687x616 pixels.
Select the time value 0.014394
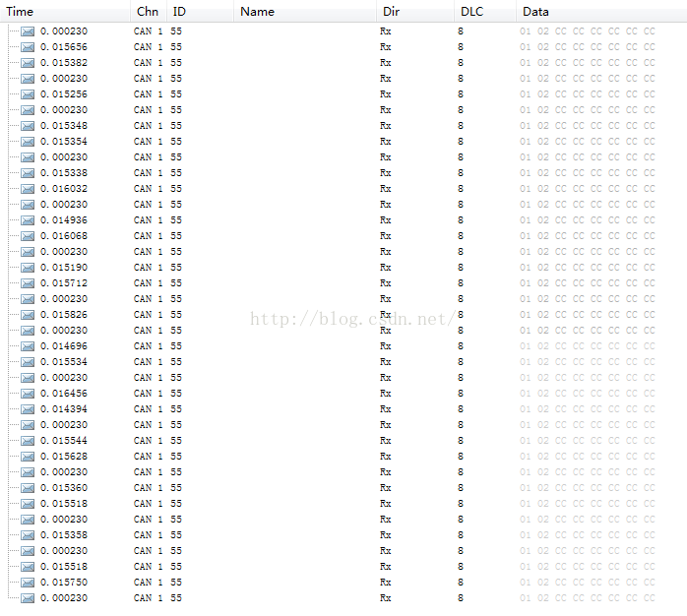(64, 409)
